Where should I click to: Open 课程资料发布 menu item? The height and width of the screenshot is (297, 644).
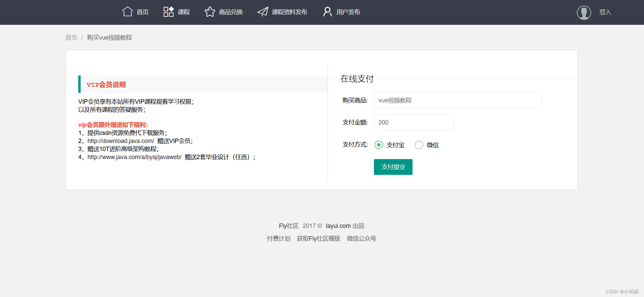(x=290, y=12)
